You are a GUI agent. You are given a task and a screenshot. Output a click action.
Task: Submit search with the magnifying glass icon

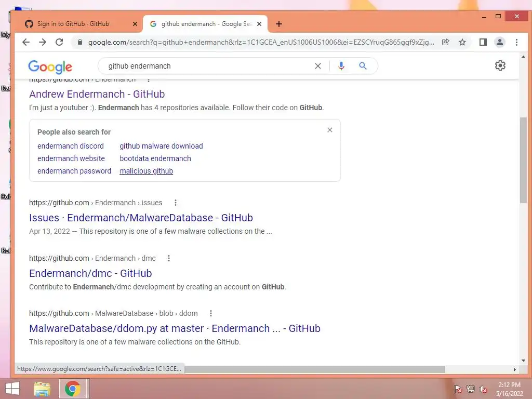pos(363,66)
